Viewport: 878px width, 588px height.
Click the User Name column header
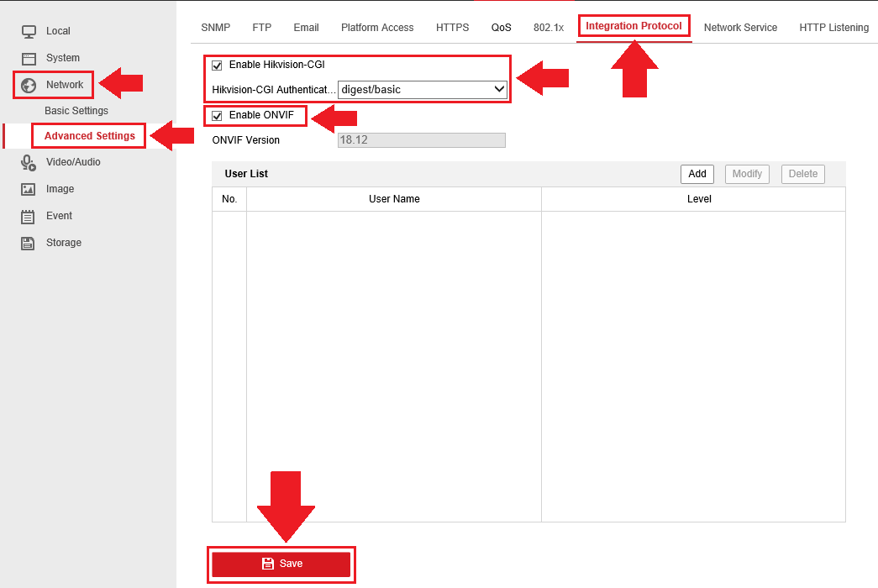coord(394,199)
